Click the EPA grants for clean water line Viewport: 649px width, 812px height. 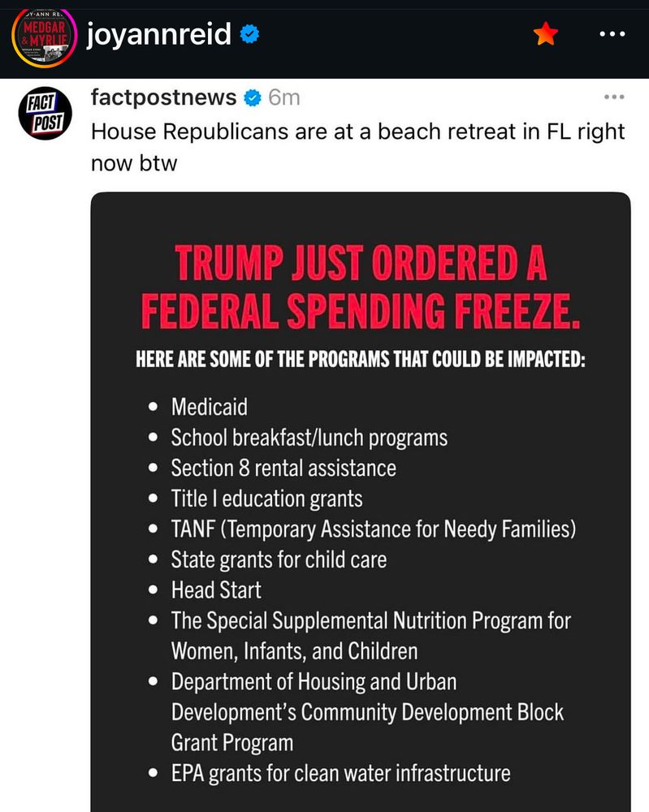[340, 772]
